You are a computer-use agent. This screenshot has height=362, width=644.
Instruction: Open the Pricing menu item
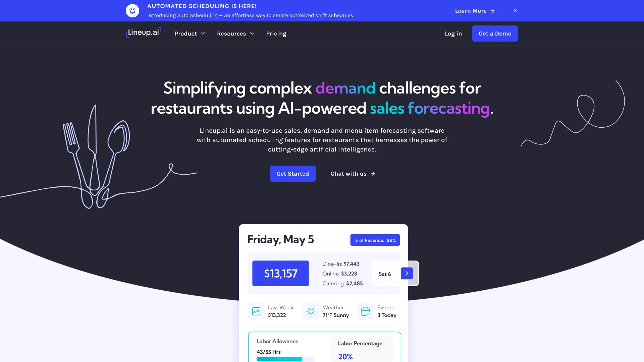pyautogui.click(x=276, y=33)
